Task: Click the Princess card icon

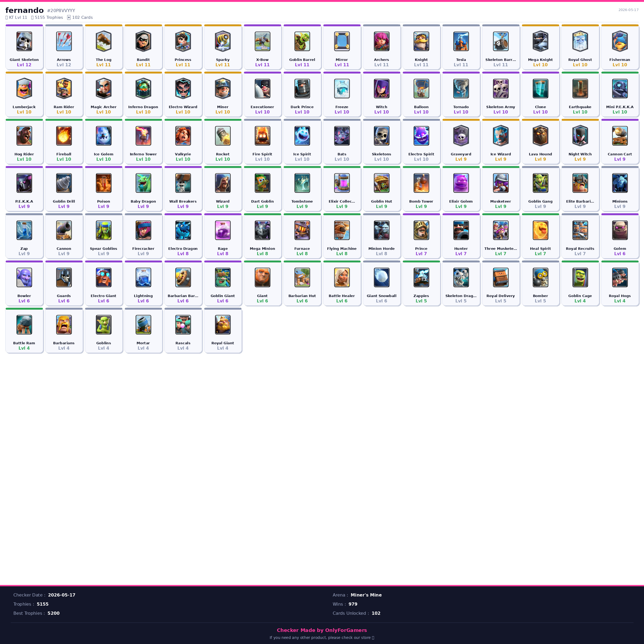Action: pyautogui.click(x=183, y=41)
